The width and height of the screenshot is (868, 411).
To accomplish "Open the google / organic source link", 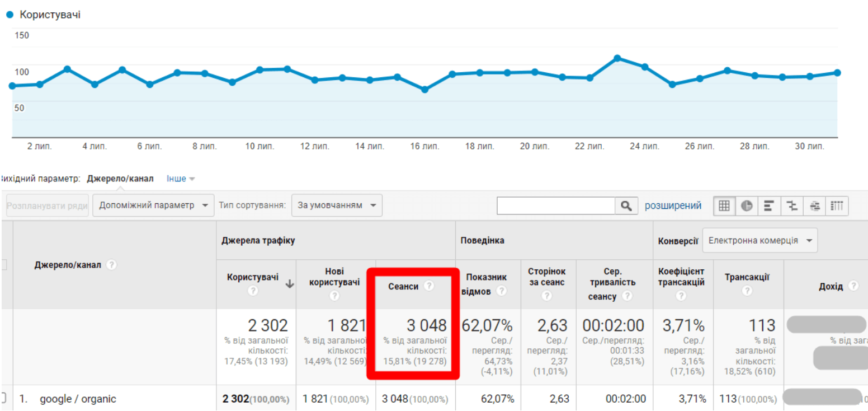I will [78, 399].
